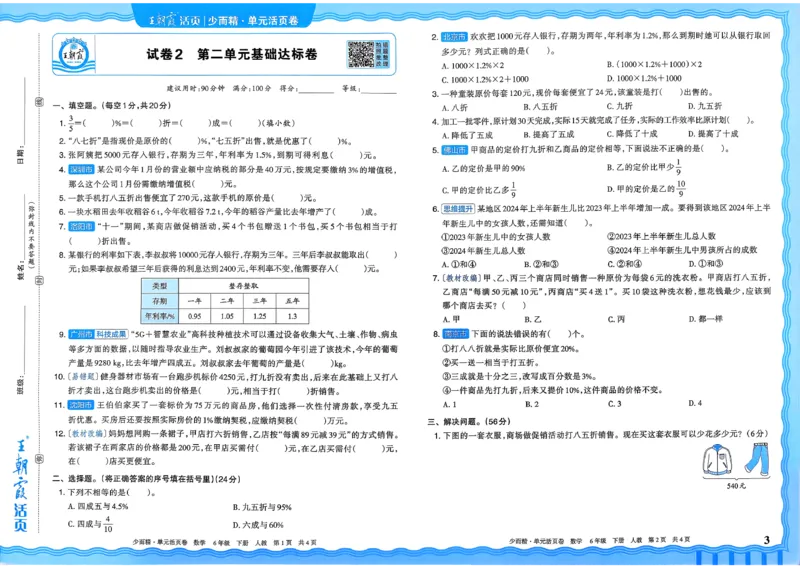800x566 pixels.
Task: Click footer text 第2页 共4页
Action: pyautogui.click(x=669, y=539)
